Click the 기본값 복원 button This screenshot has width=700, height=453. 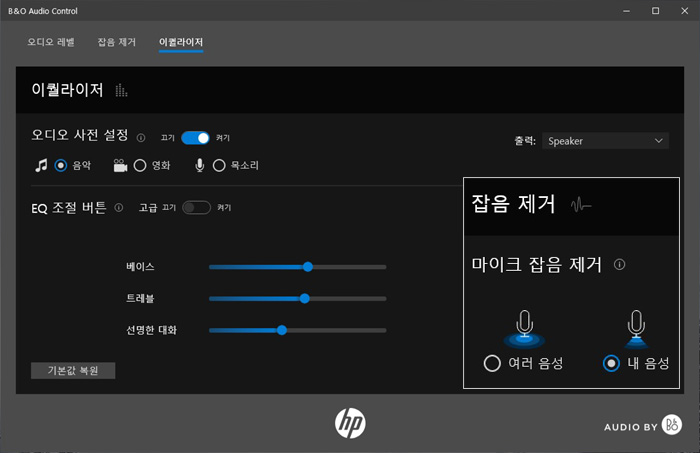tap(73, 370)
